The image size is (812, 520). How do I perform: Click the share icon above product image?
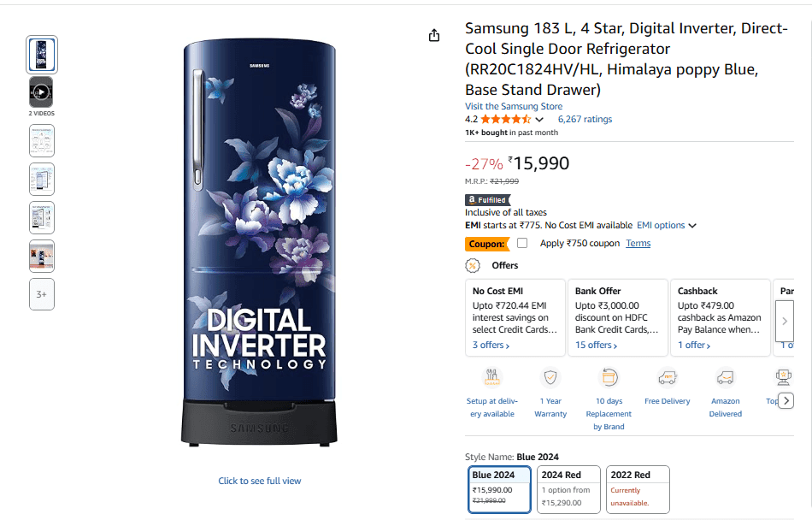click(434, 35)
